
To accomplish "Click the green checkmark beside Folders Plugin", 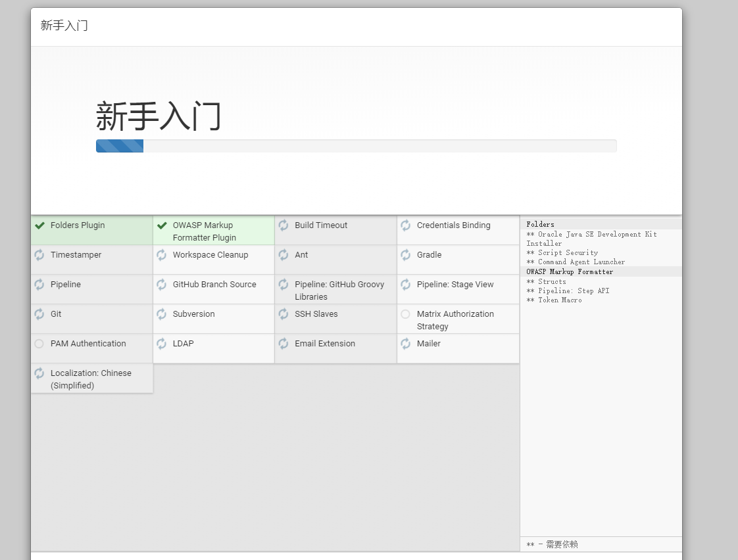I will click(40, 225).
